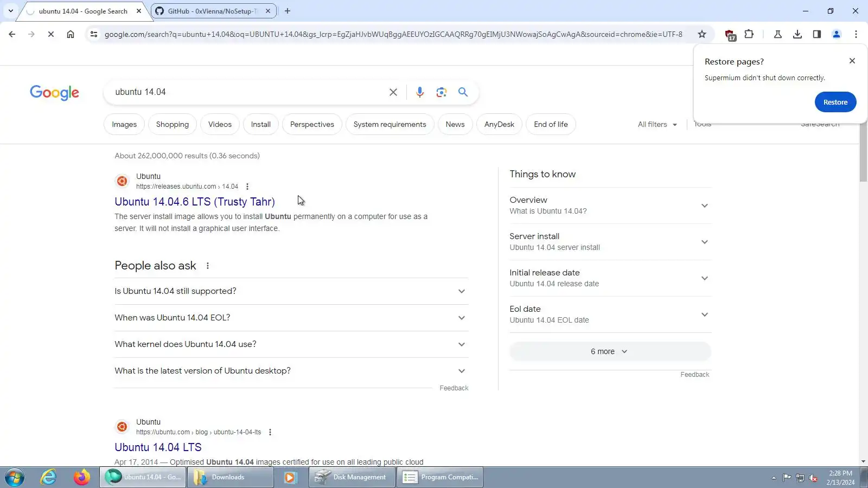Select the System requirements chip

pyautogui.click(x=390, y=124)
